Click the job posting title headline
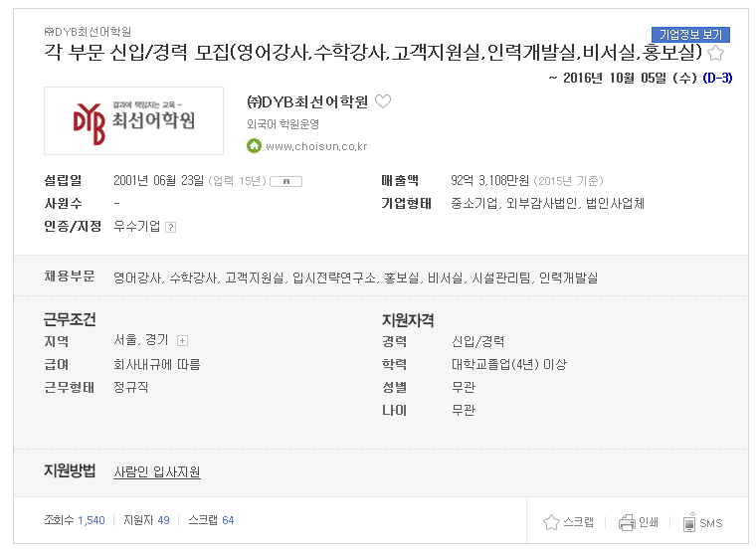 coord(373,52)
